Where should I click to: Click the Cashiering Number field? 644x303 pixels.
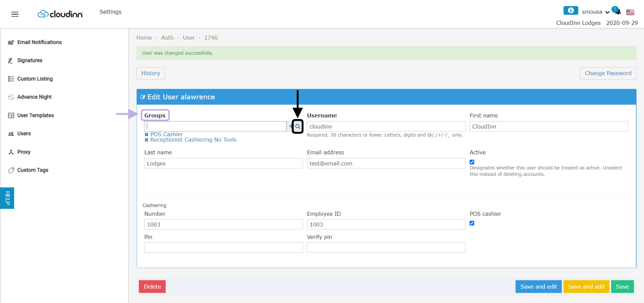click(x=223, y=225)
